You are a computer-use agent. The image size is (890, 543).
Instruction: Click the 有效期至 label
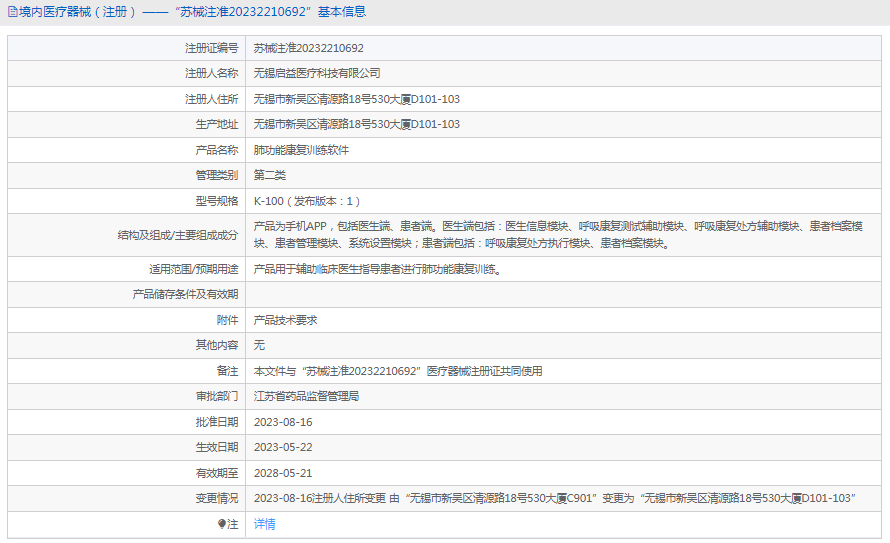pyautogui.click(x=217, y=473)
